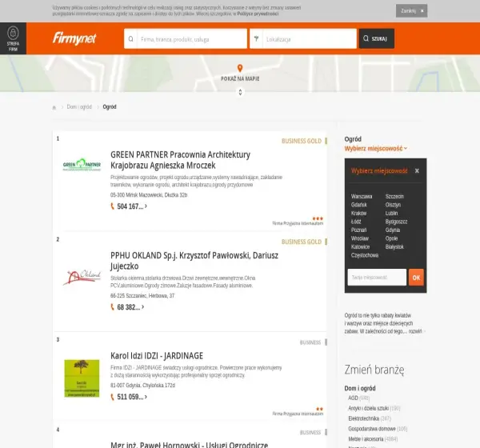This screenshot has height=448, width=480.
Task: Open the AGD category
Action: 353,398
